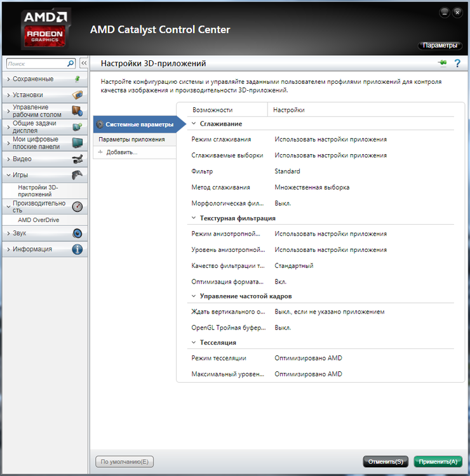Collapse the sidebar with double-arrow button
The height and width of the screenshot is (476, 470).
(x=84, y=63)
